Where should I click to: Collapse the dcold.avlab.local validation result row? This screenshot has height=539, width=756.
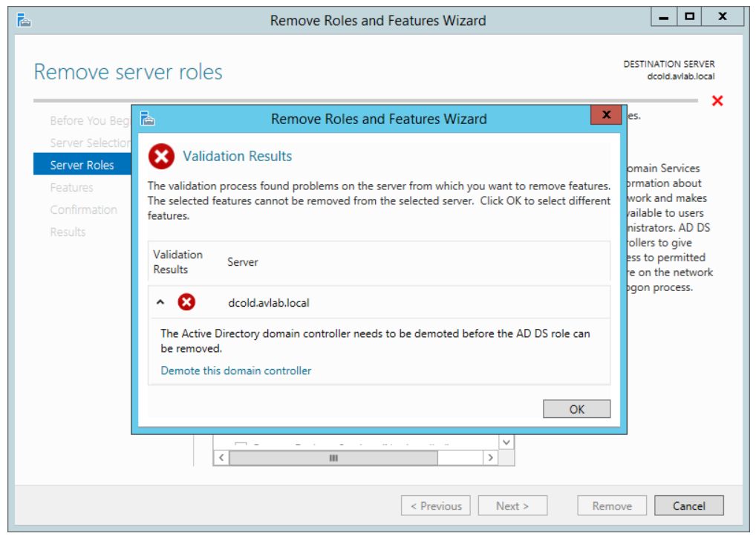tap(160, 302)
